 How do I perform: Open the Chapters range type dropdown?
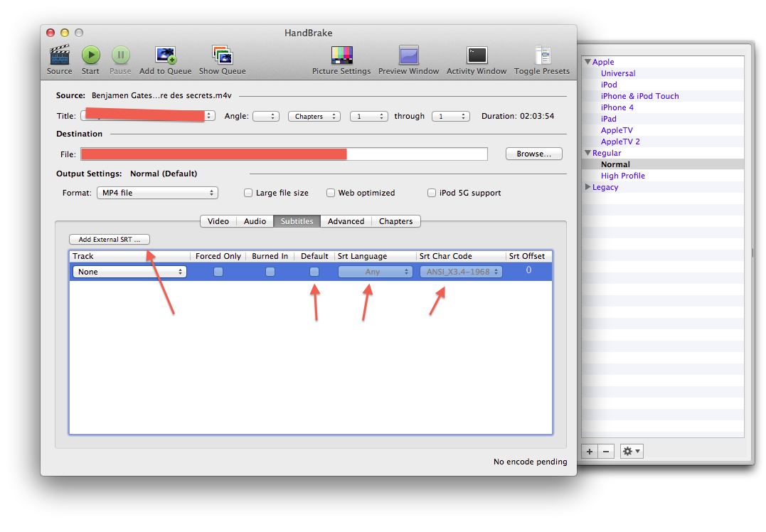[314, 116]
